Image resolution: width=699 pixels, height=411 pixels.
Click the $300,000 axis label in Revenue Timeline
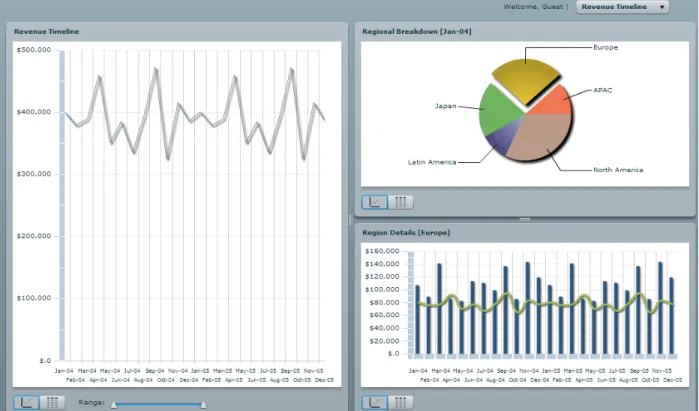pos(34,174)
